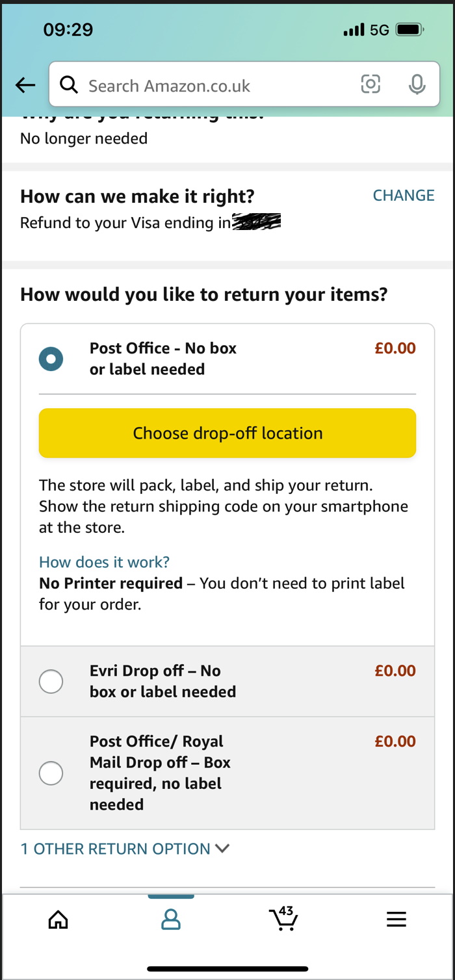Image resolution: width=455 pixels, height=980 pixels.
Task: Open the account profile icon
Action: 171,919
